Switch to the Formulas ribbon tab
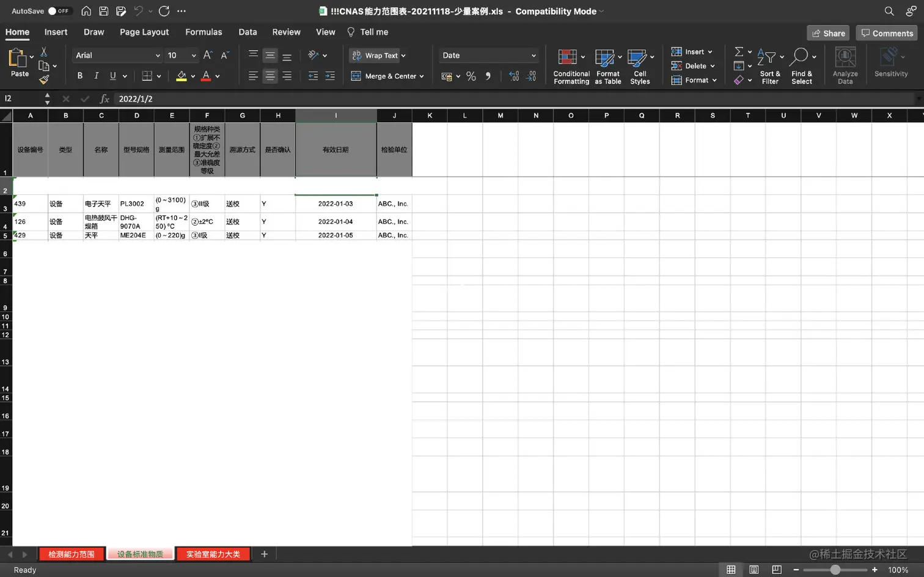Viewport: 924px width, 577px height. pyautogui.click(x=204, y=32)
